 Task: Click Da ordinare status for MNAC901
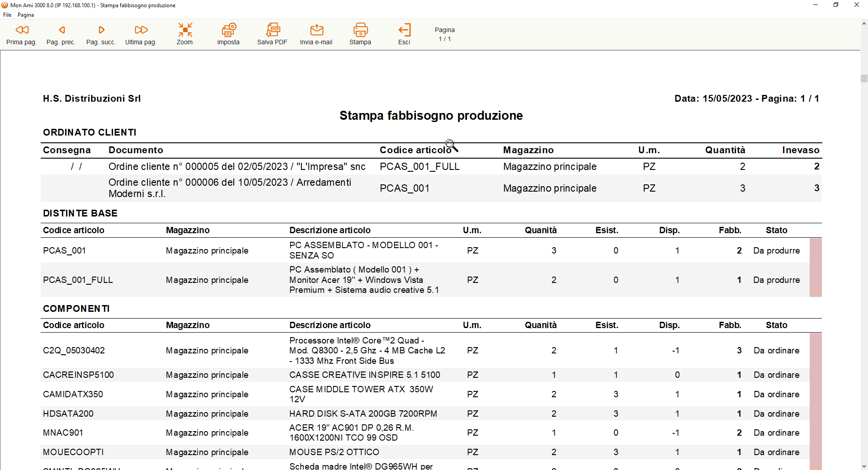click(776, 433)
